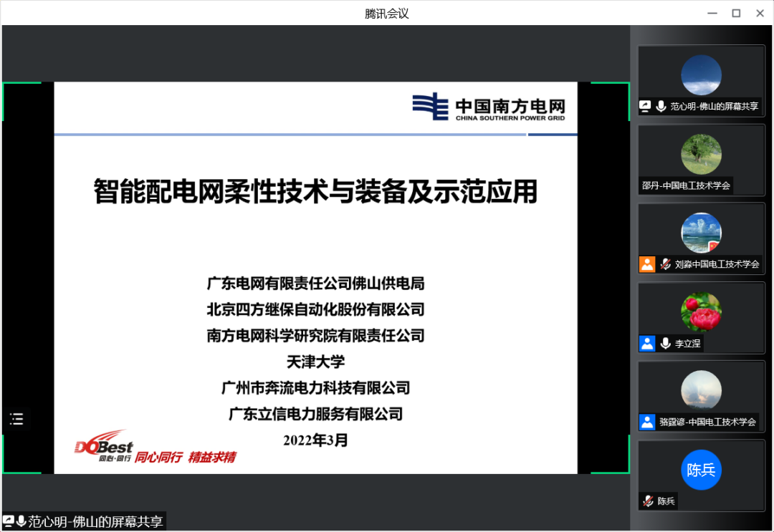Click the orange participant icon on 刘淼's tile
This screenshot has height=532, width=774.
pos(647,263)
